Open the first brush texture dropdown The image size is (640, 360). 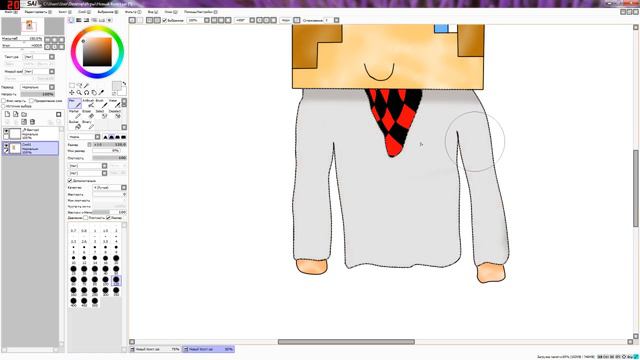click(104, 166)
